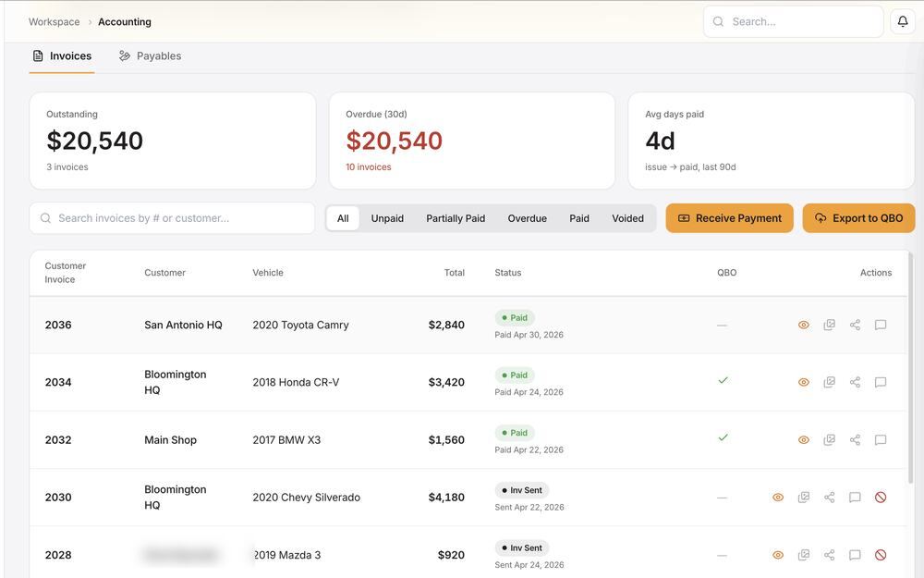The width and height of the screenshot is (924, 578).
Task: Open the Avg days paid card
Action: pos(772,141)
